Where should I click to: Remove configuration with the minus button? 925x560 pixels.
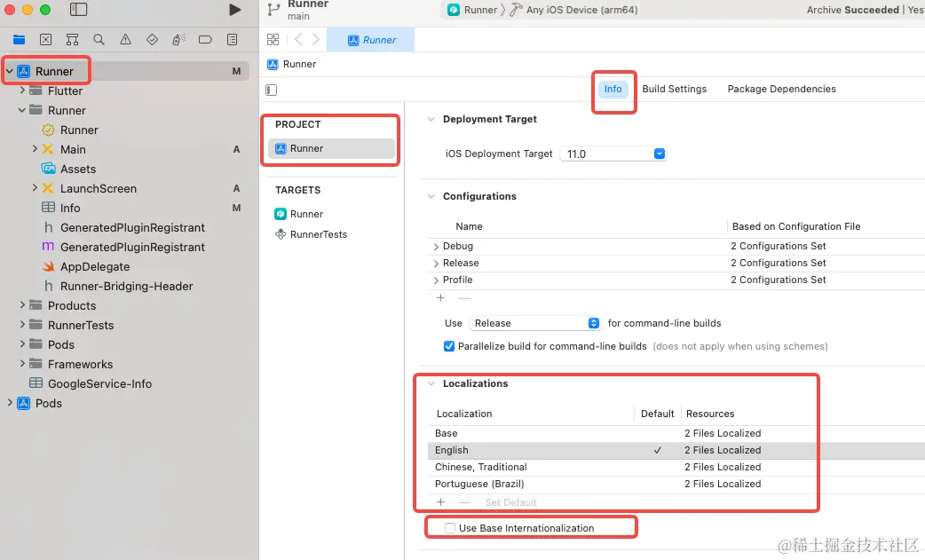[x=465, y=297]
